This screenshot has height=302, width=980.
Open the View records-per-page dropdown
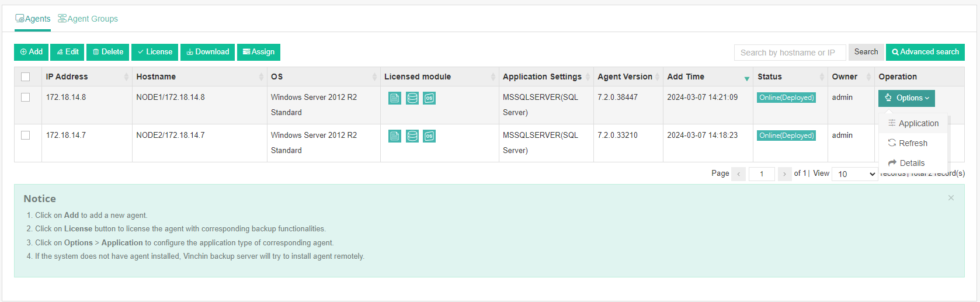855,174
